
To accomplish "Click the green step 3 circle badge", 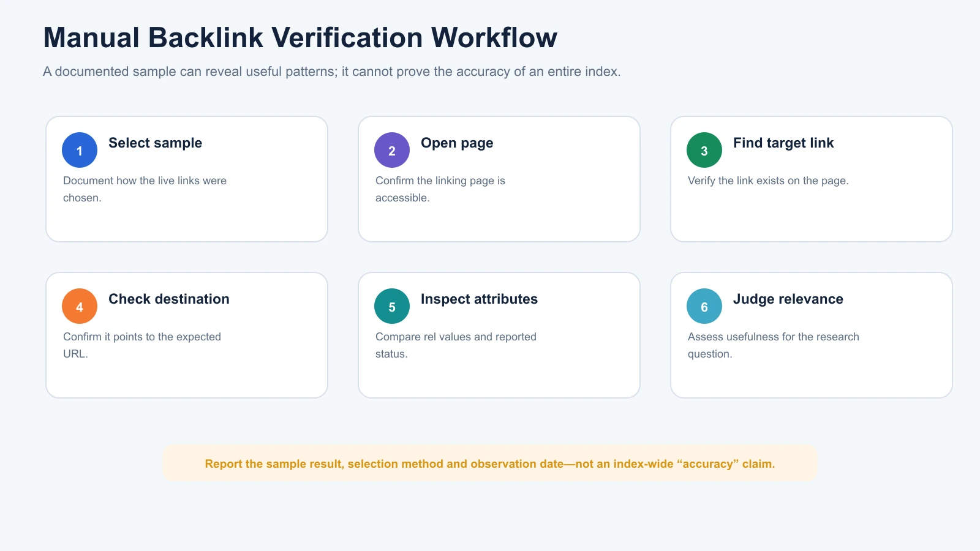I will coord(704,150).
